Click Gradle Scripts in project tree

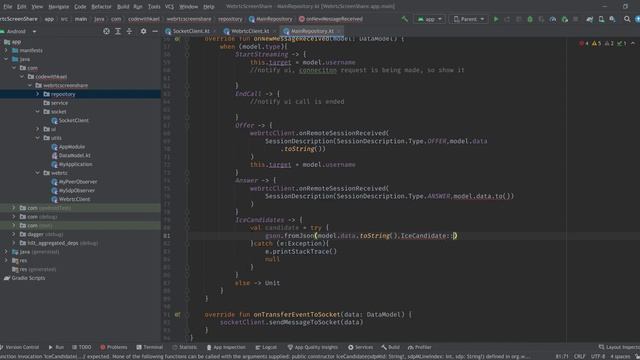(x=24, y=278)
